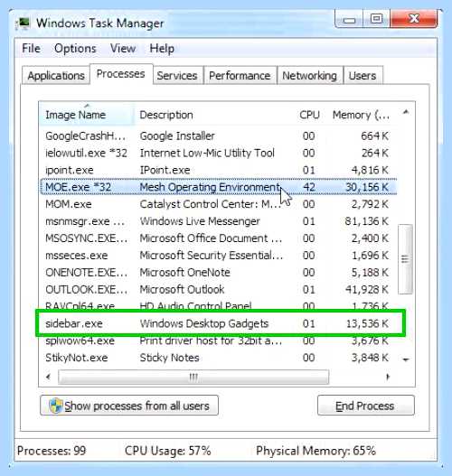The image size is (452, 476).
Task: Click the Google Installer description
Action: (x=177, y=135)
